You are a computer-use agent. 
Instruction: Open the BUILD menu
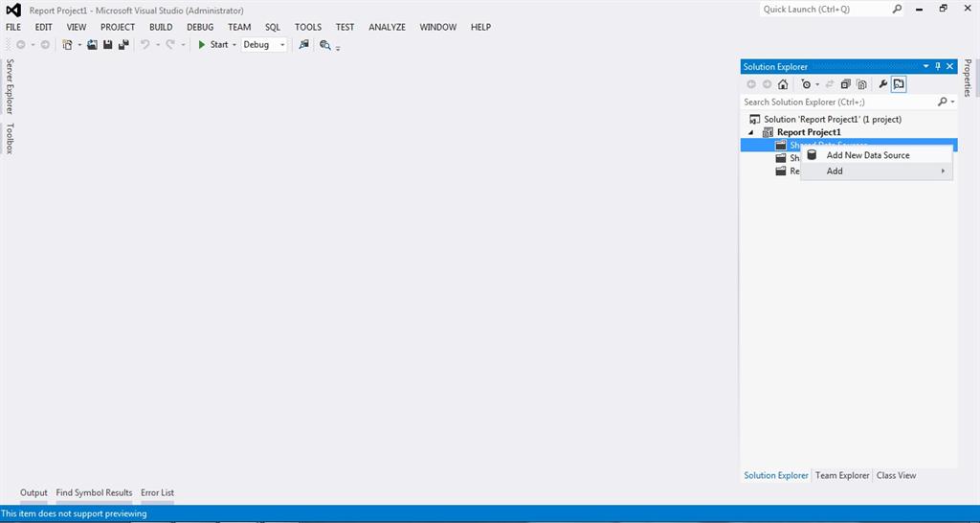tap(161, 28)
